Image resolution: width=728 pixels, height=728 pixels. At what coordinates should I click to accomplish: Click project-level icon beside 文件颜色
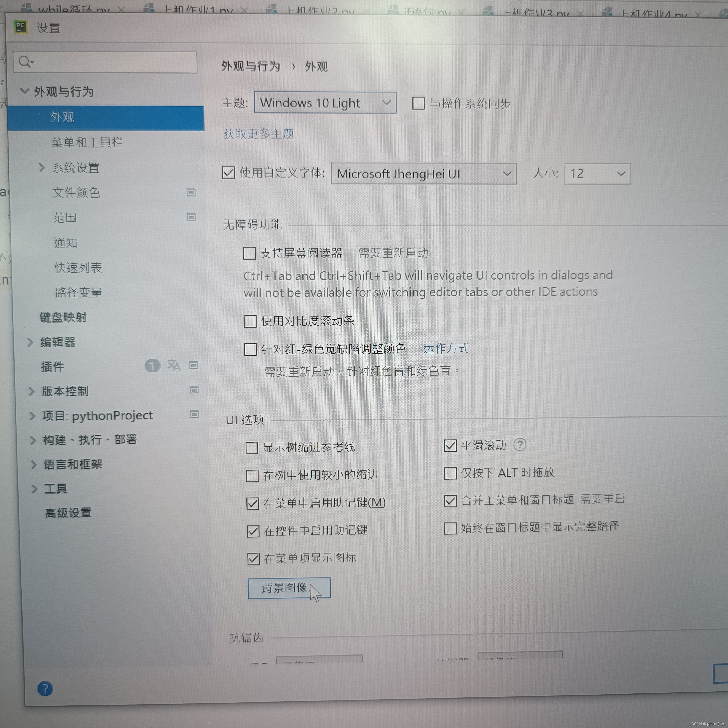click(x=191, y=193)
